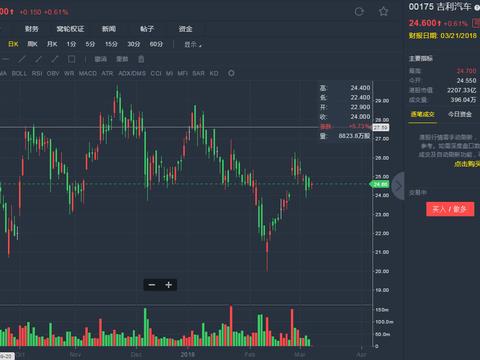Toggle the BOLL indicator

[19, 73]
